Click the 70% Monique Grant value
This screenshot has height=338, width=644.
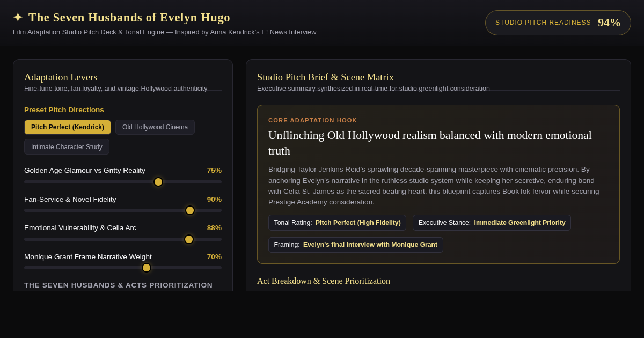click(x=214, y=257)
